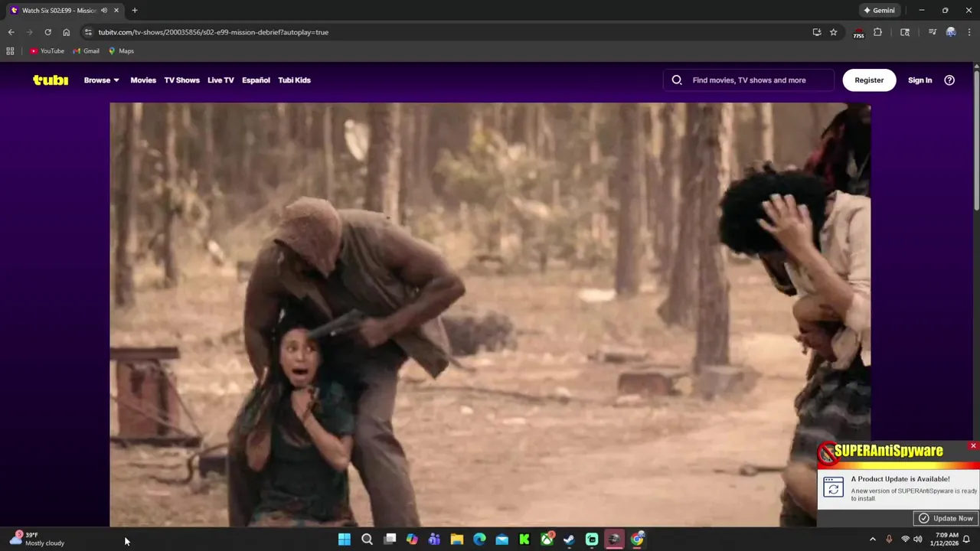Select the Watch Six S02:E99 tab
Viewport: 980px width, 551px height.
pos(58,10)
